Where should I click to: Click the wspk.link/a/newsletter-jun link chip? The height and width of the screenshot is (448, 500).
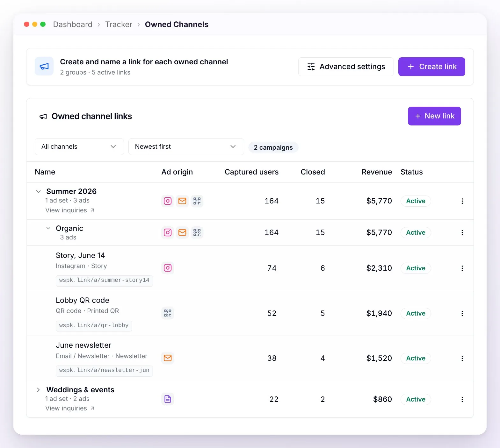(x=104, y=370)
